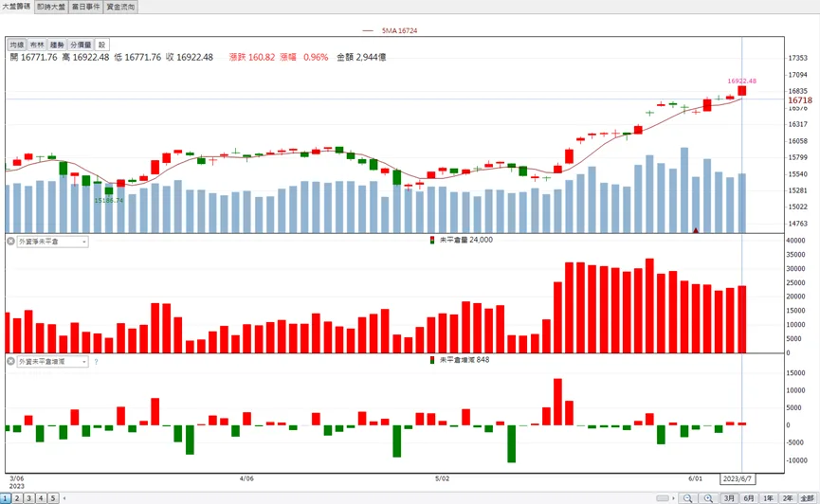Click the red triangle event marker
This screenshot has height=504, width=820.
click(x=696, y=230)
